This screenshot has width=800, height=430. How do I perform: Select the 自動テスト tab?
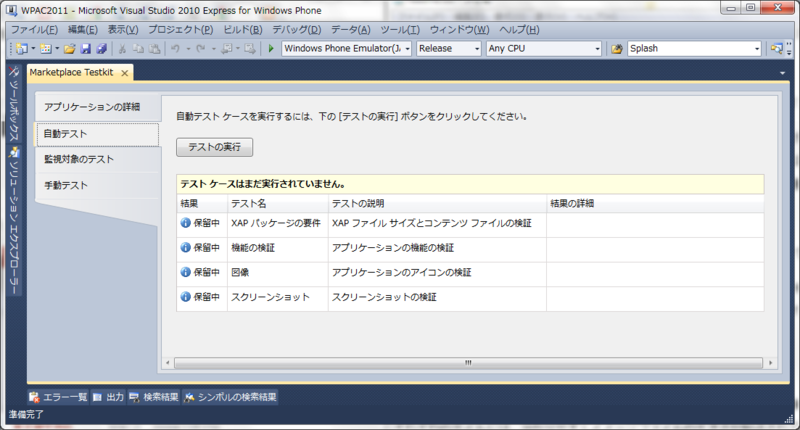tap(96, 134)
